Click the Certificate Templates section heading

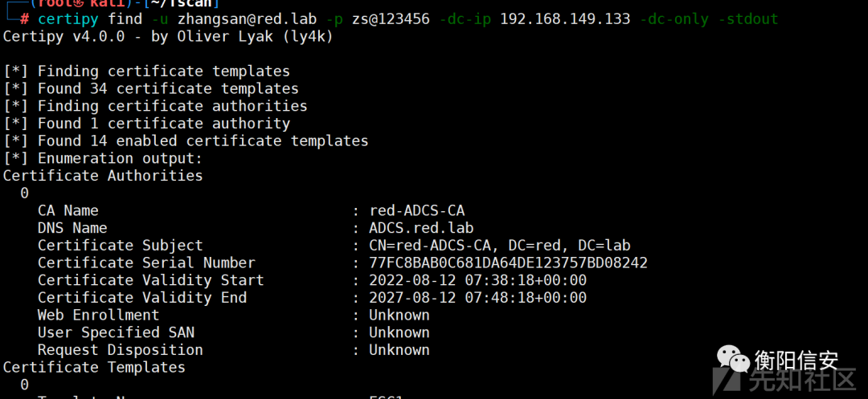[94, 368]
